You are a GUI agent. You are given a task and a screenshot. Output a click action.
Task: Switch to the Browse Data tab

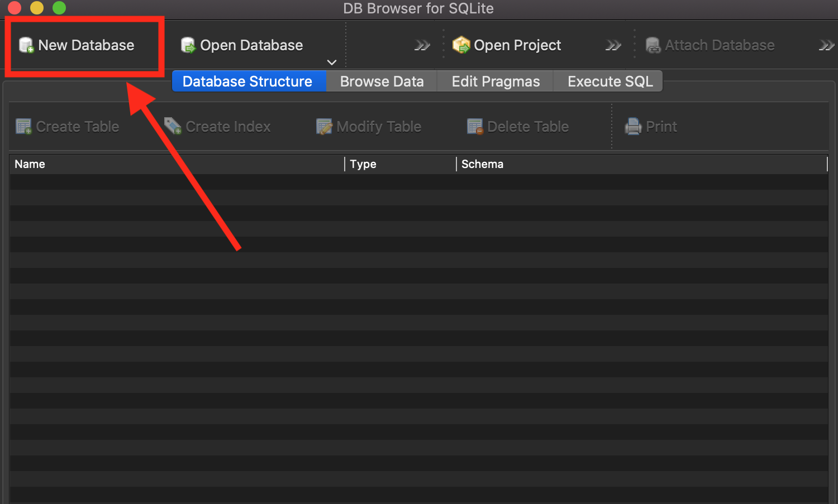pyautogui.click(x=382, y=81)
